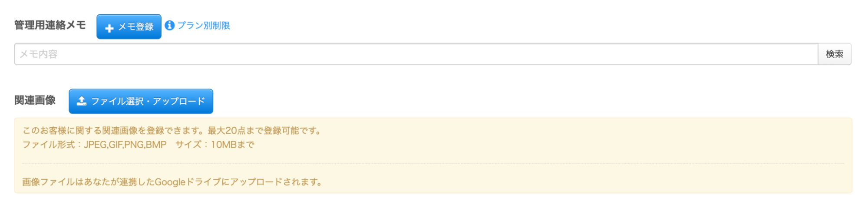Click the plus icon on メモ登録
The height and width of the screenshot is (205, 868).
[x=109, y=28]
